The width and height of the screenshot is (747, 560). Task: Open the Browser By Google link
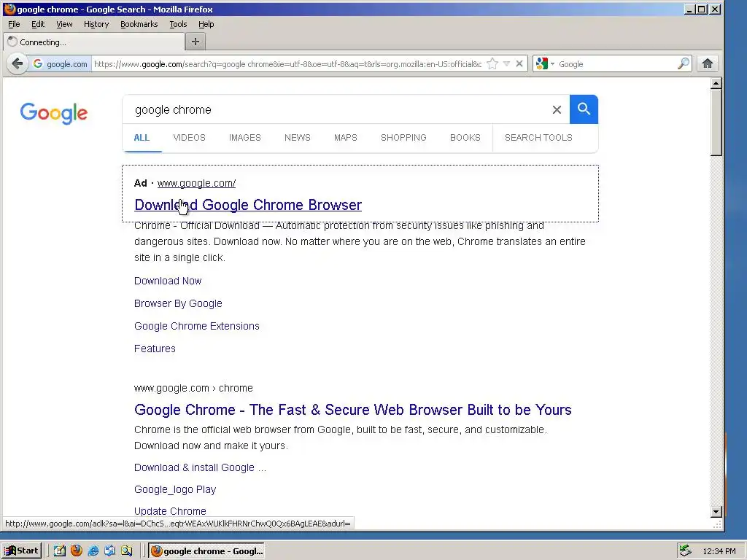pyautogui.click(x=178, y=303)
